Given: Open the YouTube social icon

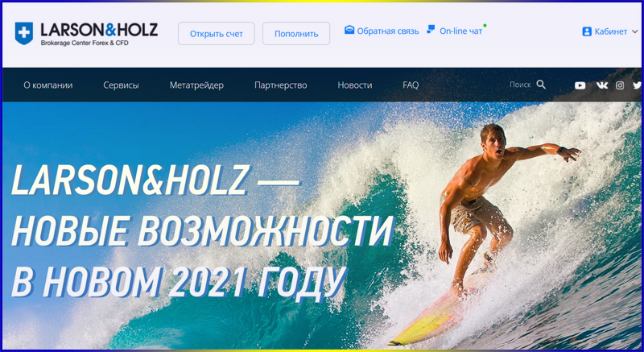Looking at the screenshot, I should 580,85.
